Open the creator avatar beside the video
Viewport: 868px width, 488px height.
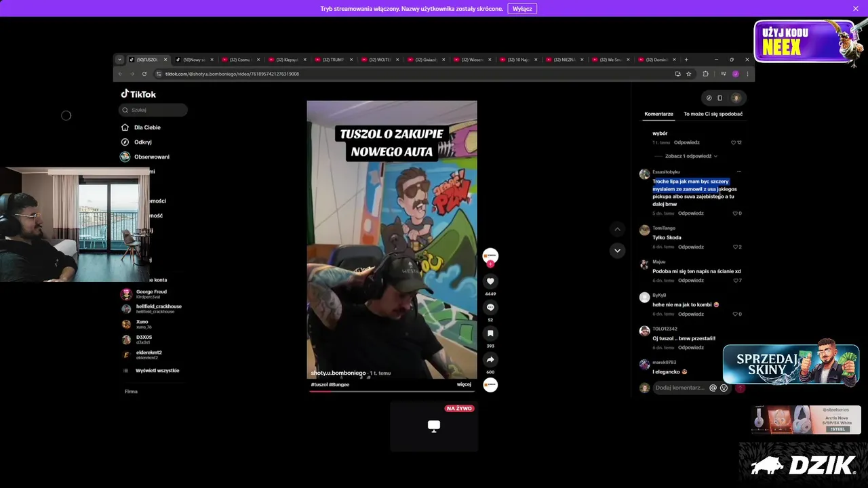tap(490, 256)
